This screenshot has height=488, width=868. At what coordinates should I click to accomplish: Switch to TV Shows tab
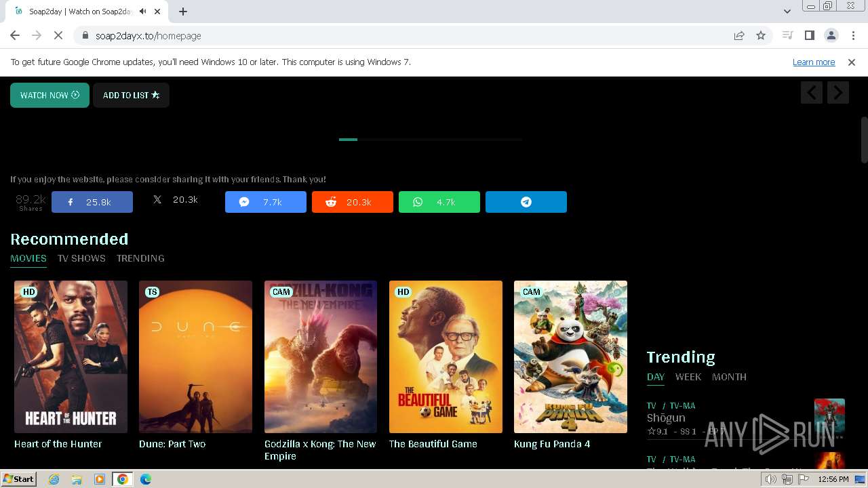coord(81,258)
